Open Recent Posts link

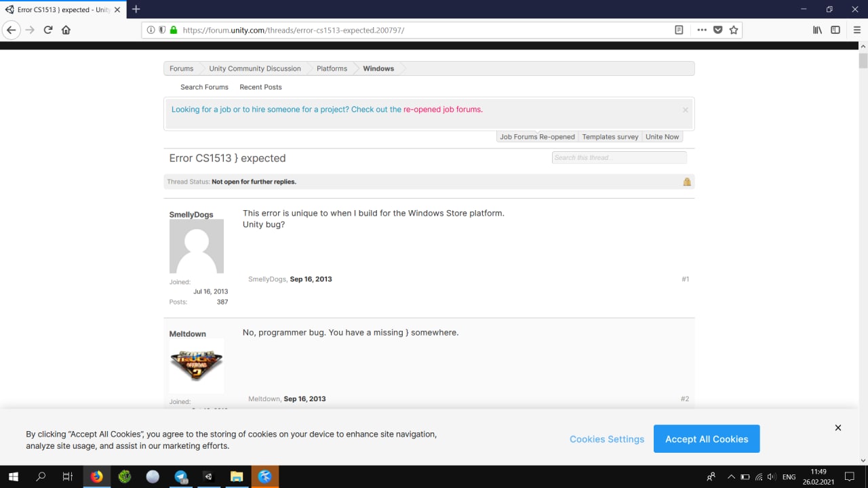260,87
